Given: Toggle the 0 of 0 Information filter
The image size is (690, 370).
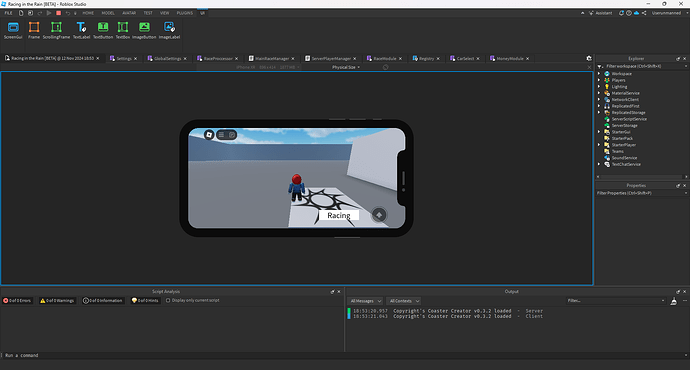Looking at the screenshot, I should (103, 300).
